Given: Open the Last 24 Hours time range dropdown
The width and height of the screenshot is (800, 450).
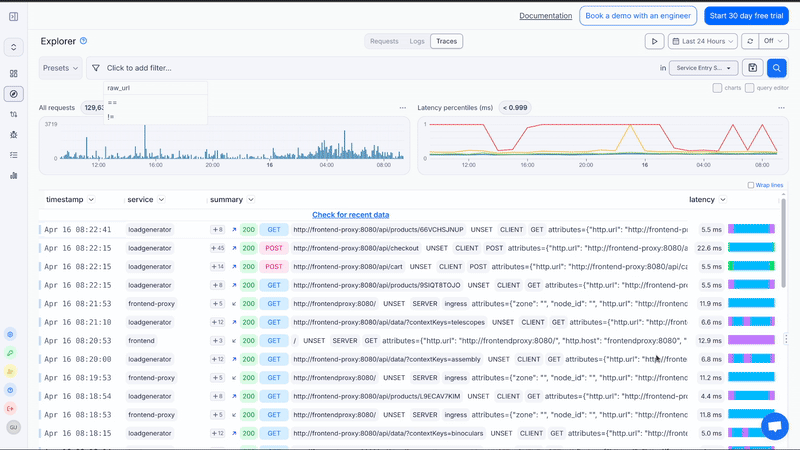Looking at the screenshot, I should pos(702,41).
